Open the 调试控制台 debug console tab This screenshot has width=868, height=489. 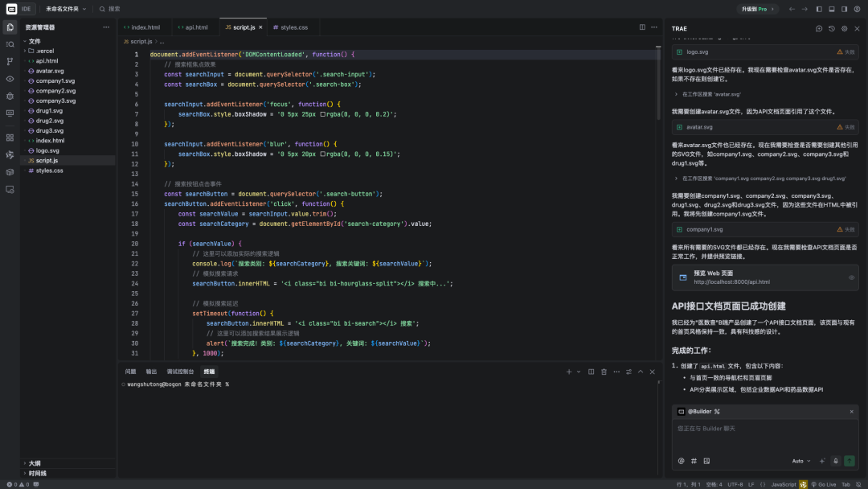pos(180,372)
